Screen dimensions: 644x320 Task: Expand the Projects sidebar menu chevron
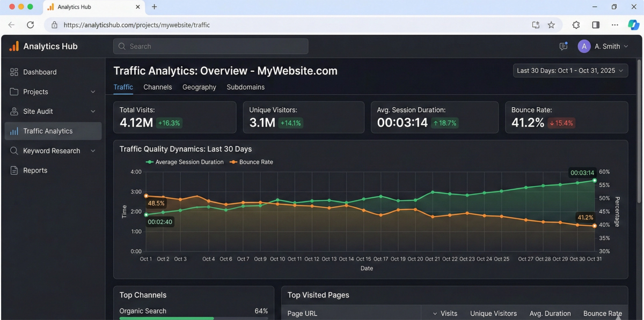click(x=93, y=92)
